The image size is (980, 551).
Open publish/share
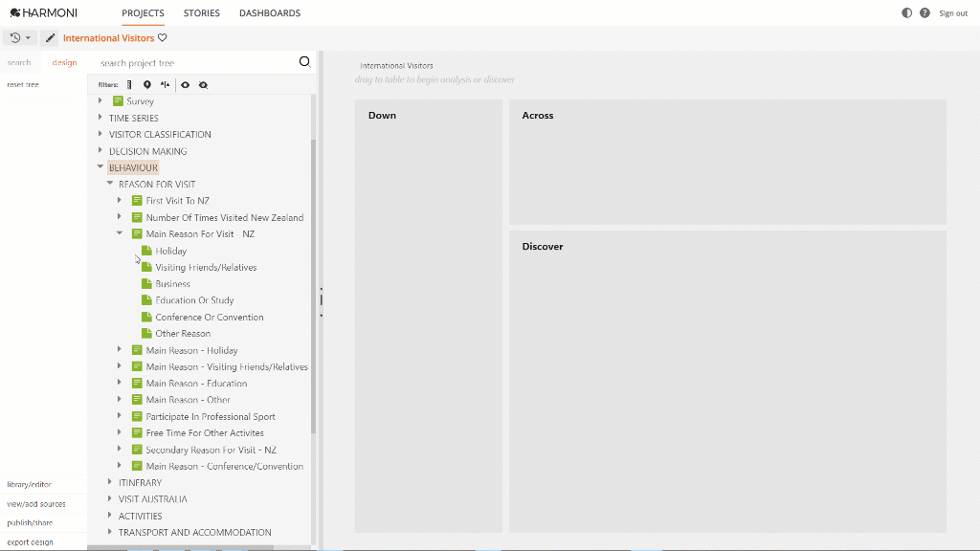[30, 523]
